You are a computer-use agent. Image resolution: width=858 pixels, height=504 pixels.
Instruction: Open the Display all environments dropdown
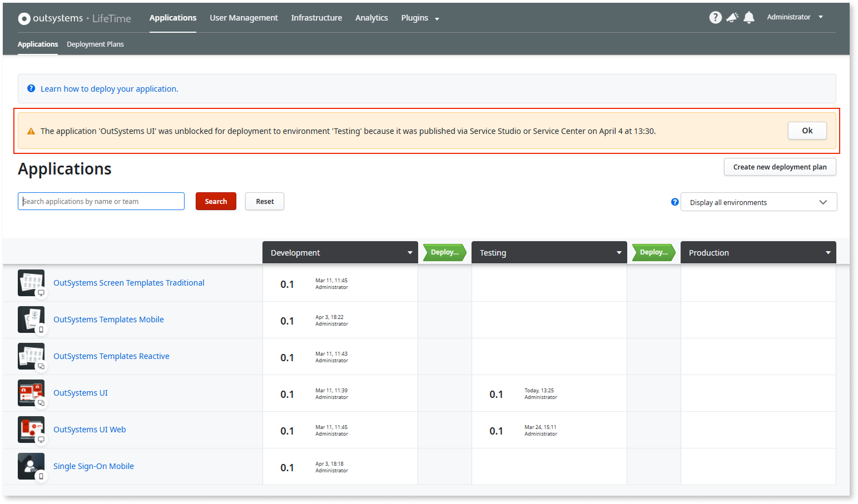[758, 202]
